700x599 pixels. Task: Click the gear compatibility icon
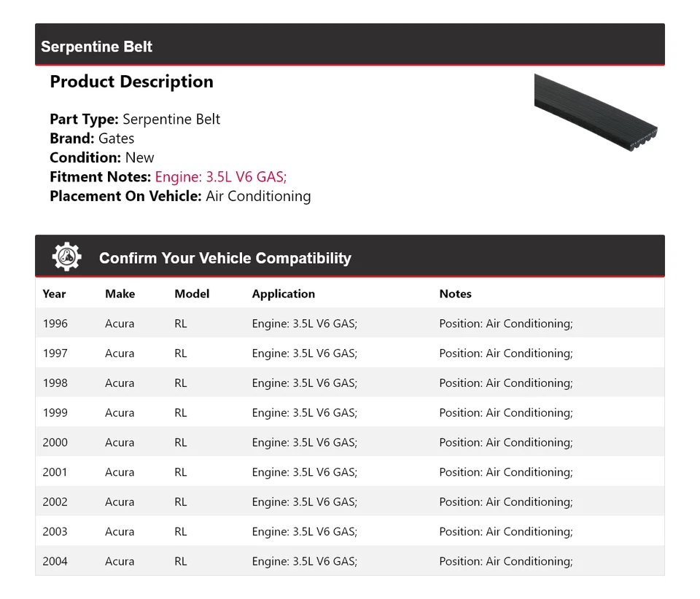pyautogui.click(x=67, y=257)
